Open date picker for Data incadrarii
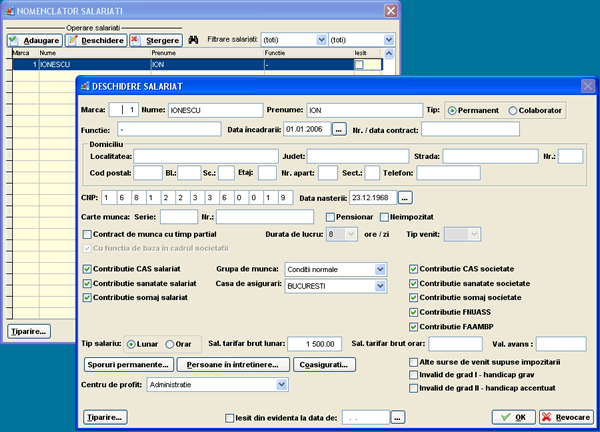This screenshot has height=432, width=600. [339, 129]
